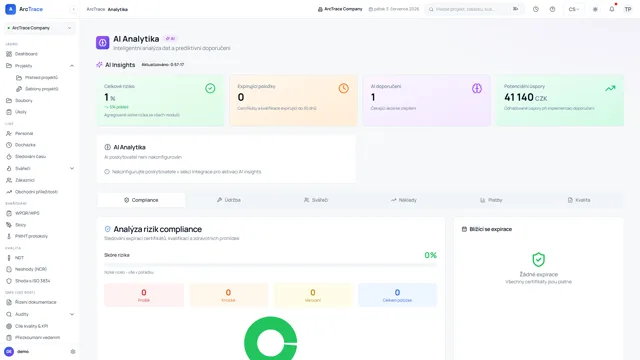
Task: Click the brain icon on AI doporučení
Action: (477, 88)
